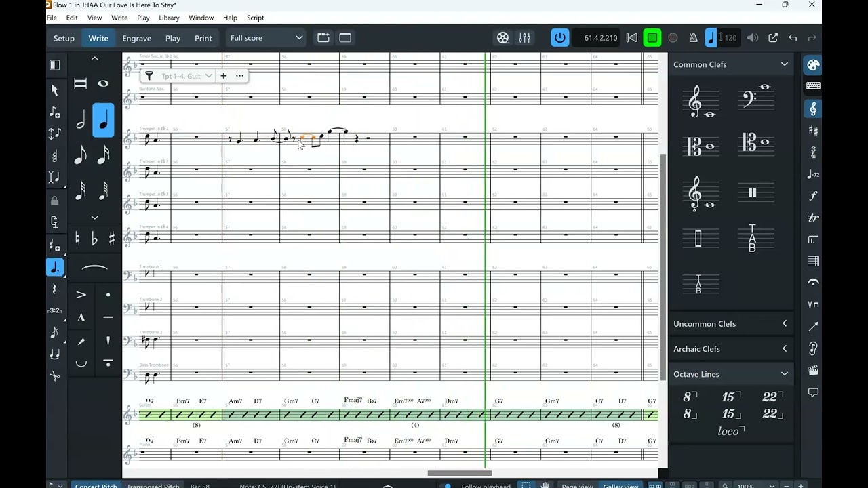Viewport: 868px width, 488px height.
Task: Select the half note duration
Action: point(80,121)
